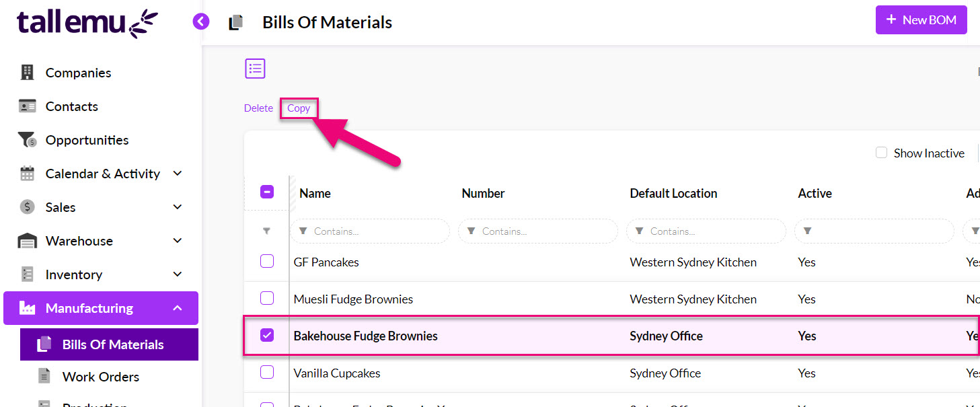
Task: Collapse the sidebar with the purple arrow
Action: pos(201,22)
